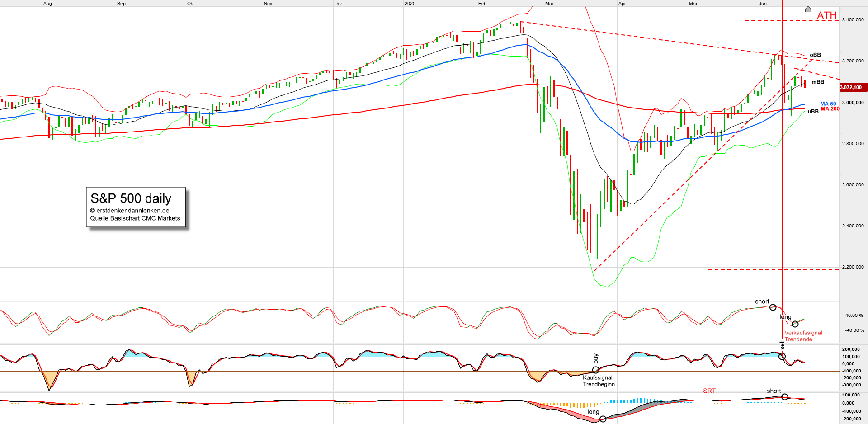Click the circle marker under the sell label
The height and width of the screenshot is (424, 868).
(782, 357)
